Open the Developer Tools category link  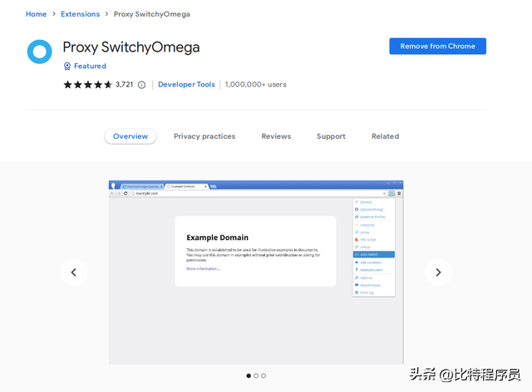(186, 85)
